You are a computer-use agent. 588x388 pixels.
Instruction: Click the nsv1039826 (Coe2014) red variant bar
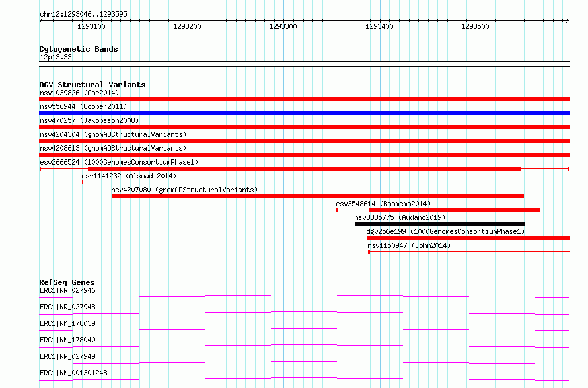tap(304, 99)
